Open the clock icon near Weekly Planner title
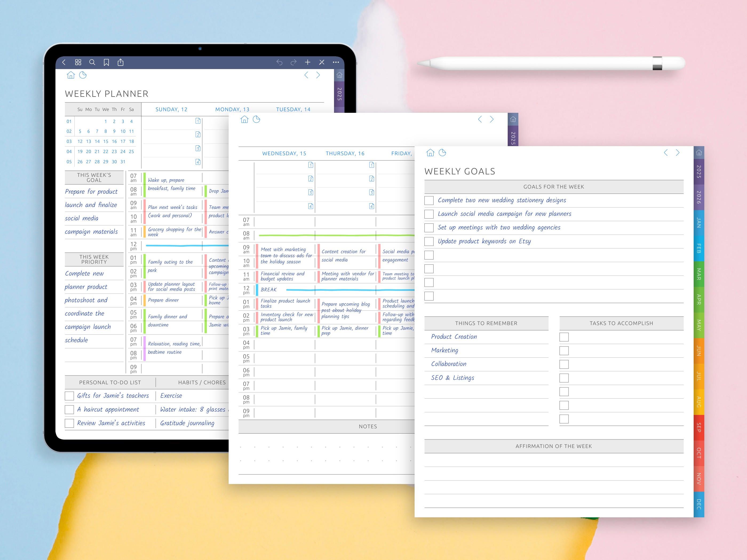This screenshot has width=747, height=560. coord(82,75)
